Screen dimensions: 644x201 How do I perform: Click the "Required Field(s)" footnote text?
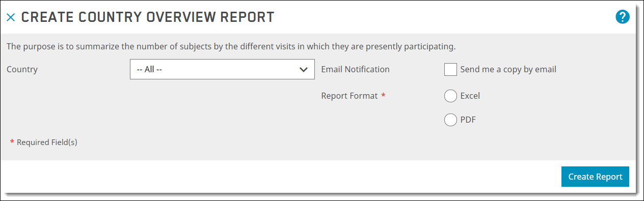(47, 142)
